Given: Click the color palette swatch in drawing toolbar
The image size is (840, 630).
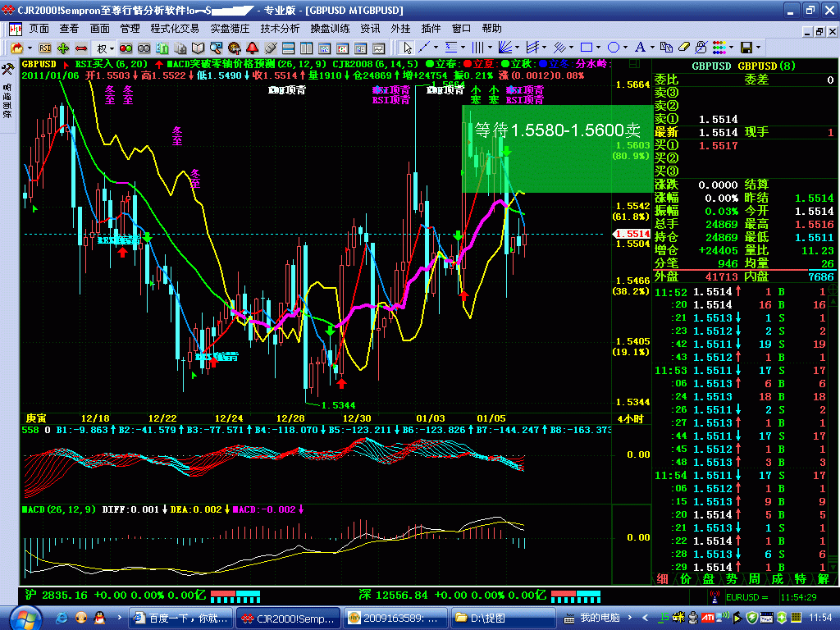Looking at the screenshot, I should [719, 48].
